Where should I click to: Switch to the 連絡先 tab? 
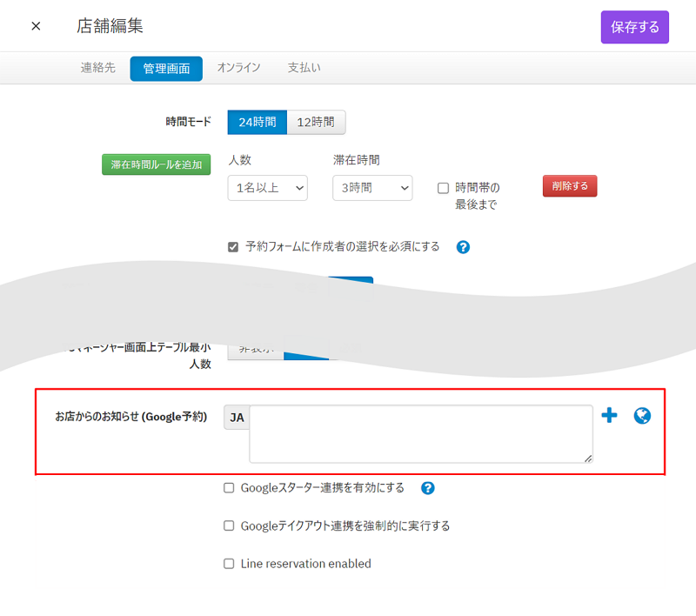98,68
